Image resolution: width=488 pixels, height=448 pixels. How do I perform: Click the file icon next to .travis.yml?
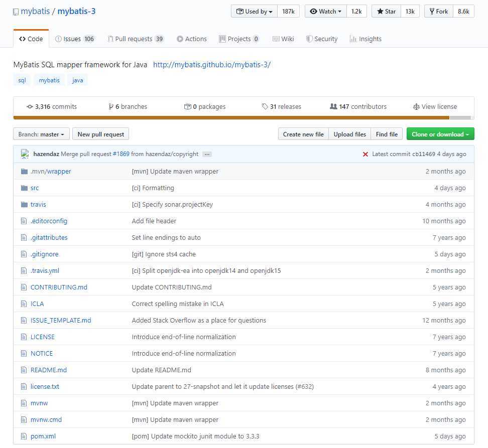click(x=24, y=270)
